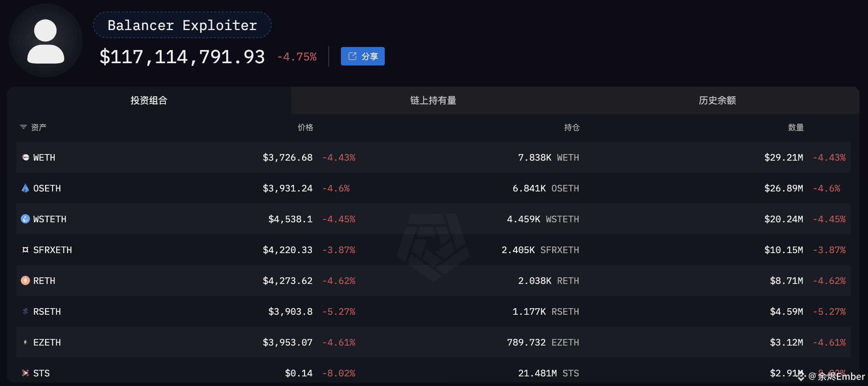Select the 历史余额 tab
Viewport: 868px width, 386px height.
click(x=717, y=101)
